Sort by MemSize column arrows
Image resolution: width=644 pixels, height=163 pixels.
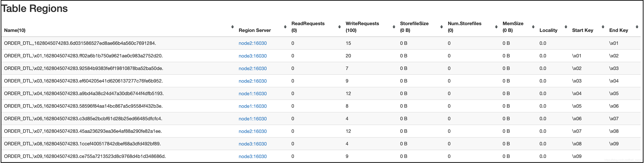coord(533,27)
